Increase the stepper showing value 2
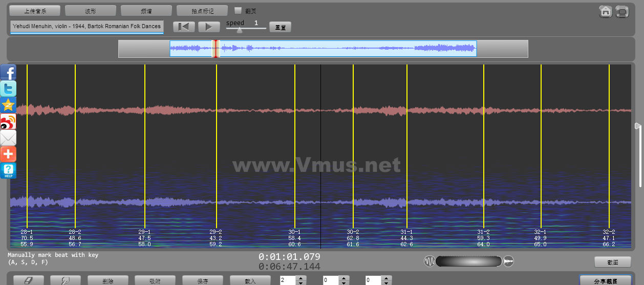Image resolution: width=644 pixels, height=285 pixels. [x=300, y=278]
